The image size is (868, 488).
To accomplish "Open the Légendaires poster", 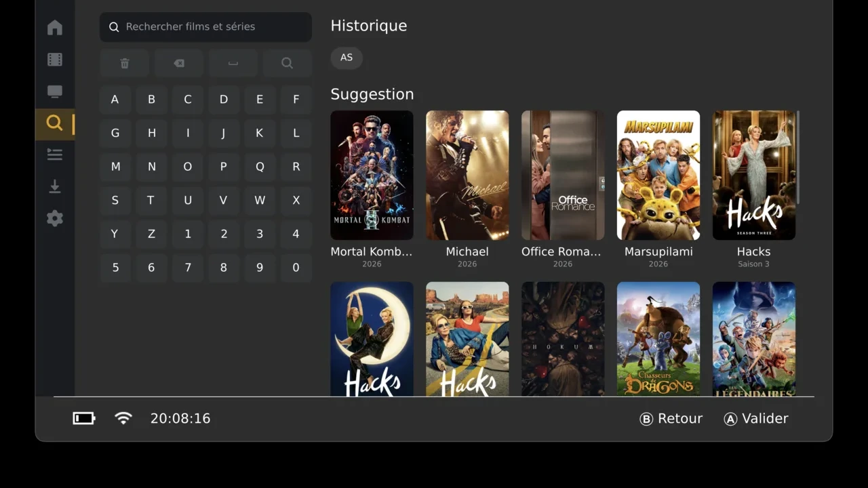I will click(x=754, y=339).
